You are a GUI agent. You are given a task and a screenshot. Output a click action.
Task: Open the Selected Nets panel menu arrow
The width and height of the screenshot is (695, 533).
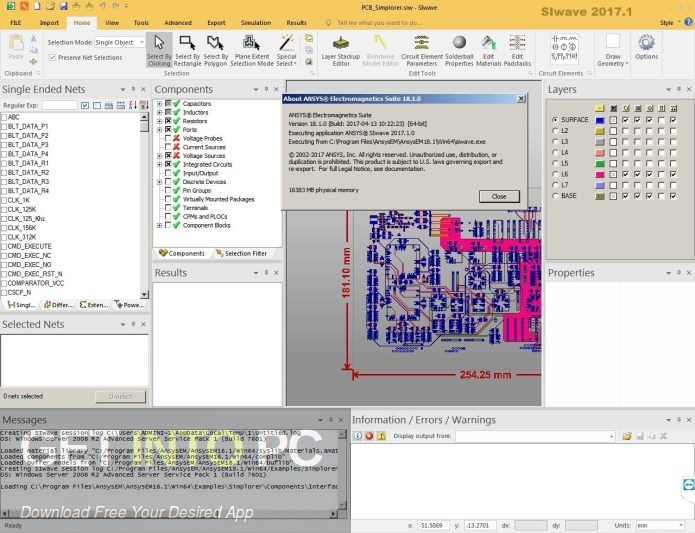pyautogui.click(x=123, y=324)
